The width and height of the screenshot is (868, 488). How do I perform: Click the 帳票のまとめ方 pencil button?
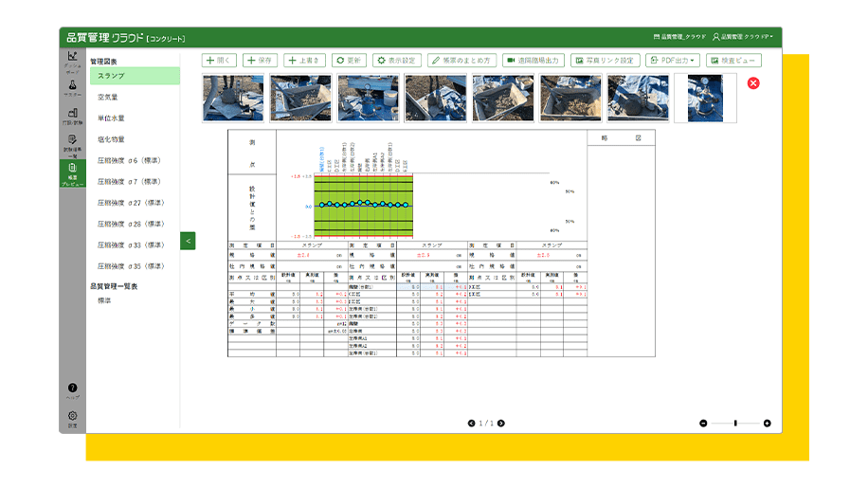point(461,61)
